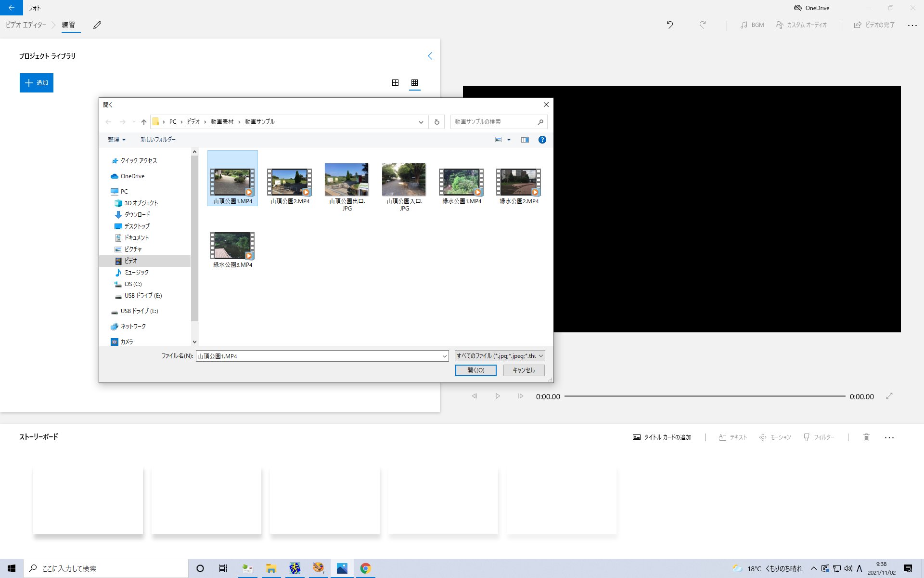The image size is (924, 578).
Task: Click the pencil rename icon beside 練習
Action: (x=97, y=25)
